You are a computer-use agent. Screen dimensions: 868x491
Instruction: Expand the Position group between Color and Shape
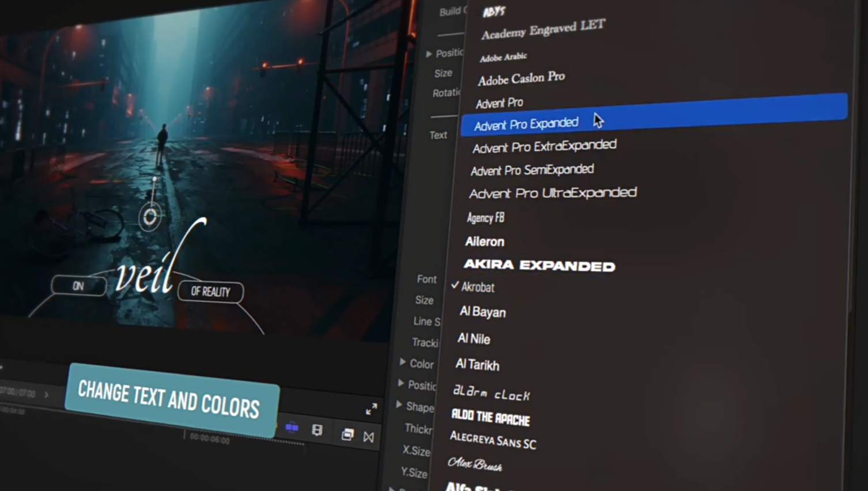[x=401, y=383]
